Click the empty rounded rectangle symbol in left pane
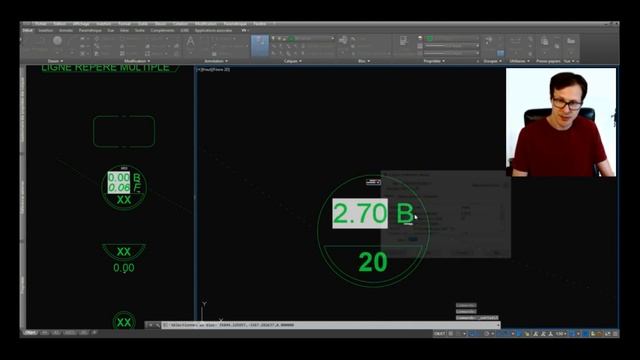Image resolution: width=640 pixels, height=360 pixels. point(124,131)
